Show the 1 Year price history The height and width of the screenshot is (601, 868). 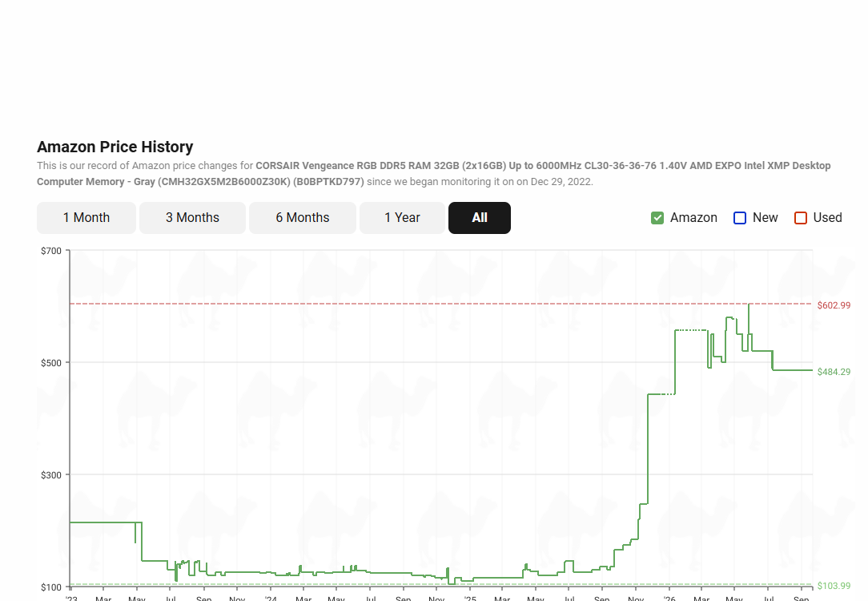pos(402,218)
